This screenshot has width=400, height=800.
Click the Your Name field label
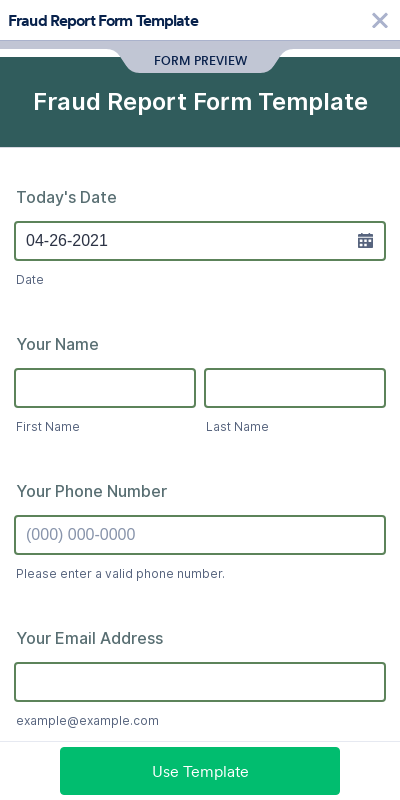[x=58, y=344]
